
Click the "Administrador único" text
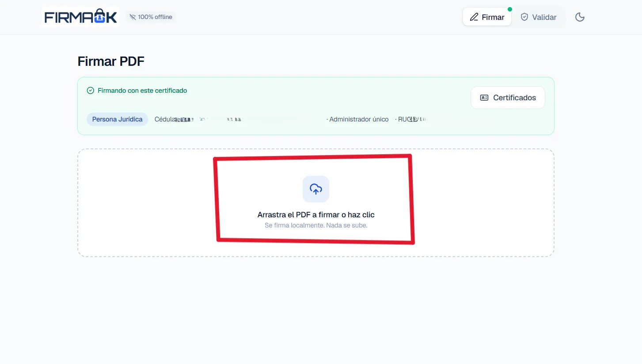point(359,119)
